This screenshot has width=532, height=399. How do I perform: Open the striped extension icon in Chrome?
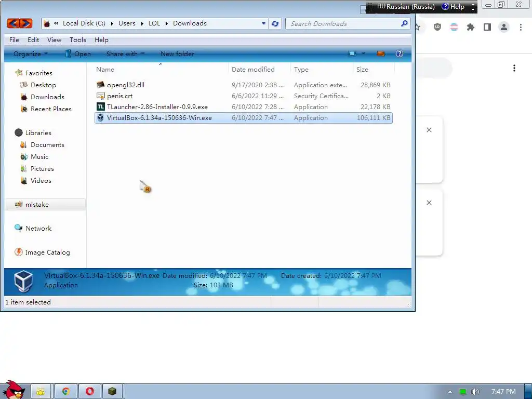[x=454, y=27]
